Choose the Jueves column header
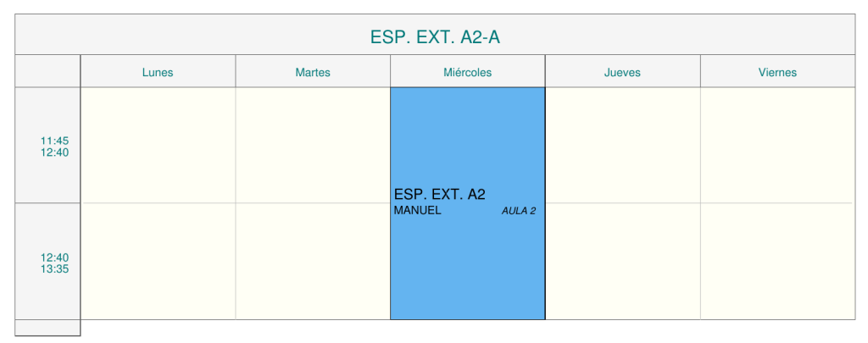Image resolution: width=868 pixels, height=343 pixels. 622,72
